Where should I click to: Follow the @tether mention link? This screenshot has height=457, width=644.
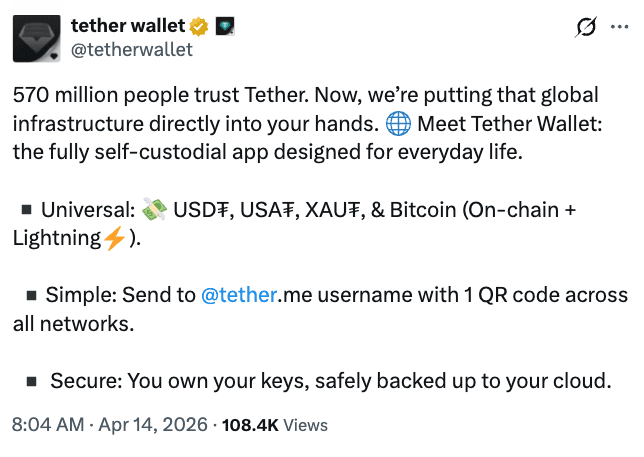point(239,296)
